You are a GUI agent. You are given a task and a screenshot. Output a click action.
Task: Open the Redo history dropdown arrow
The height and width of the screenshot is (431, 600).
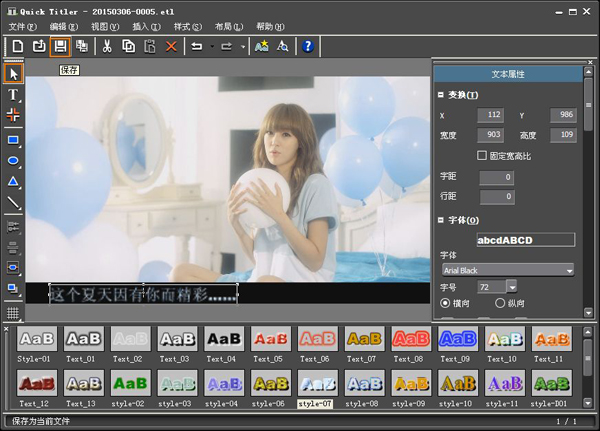243,47
